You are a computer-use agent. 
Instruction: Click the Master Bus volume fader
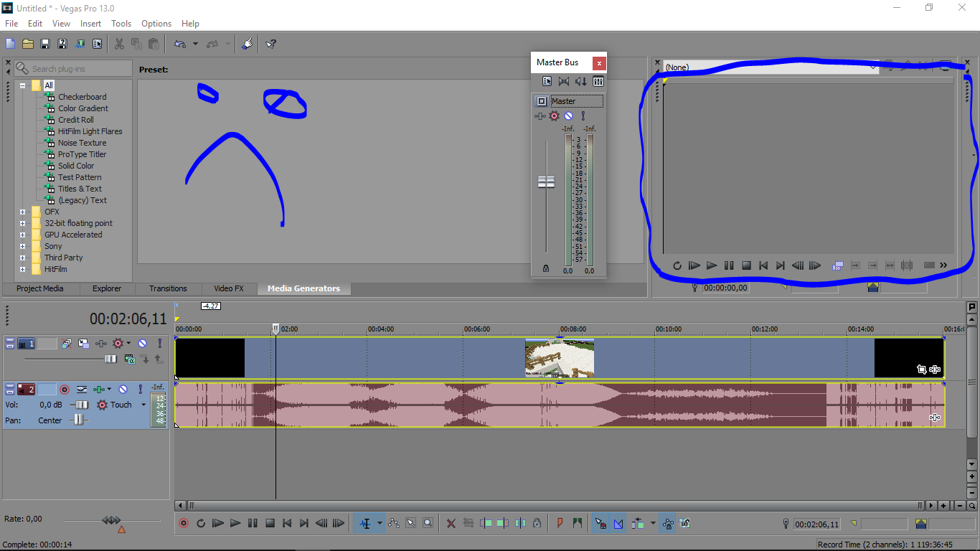(546, 182)
